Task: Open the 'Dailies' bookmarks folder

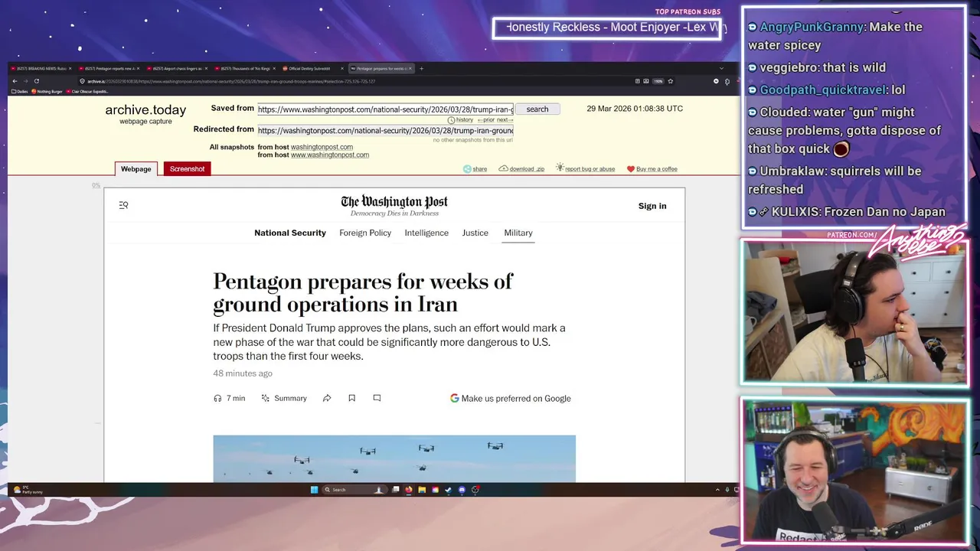Action: (19, 91)
